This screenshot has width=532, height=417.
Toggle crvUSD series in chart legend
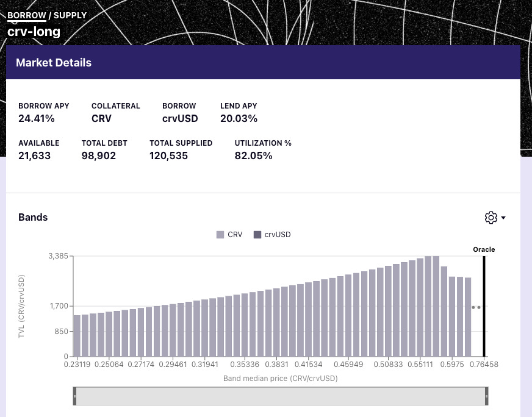click(x=272, y=235)
